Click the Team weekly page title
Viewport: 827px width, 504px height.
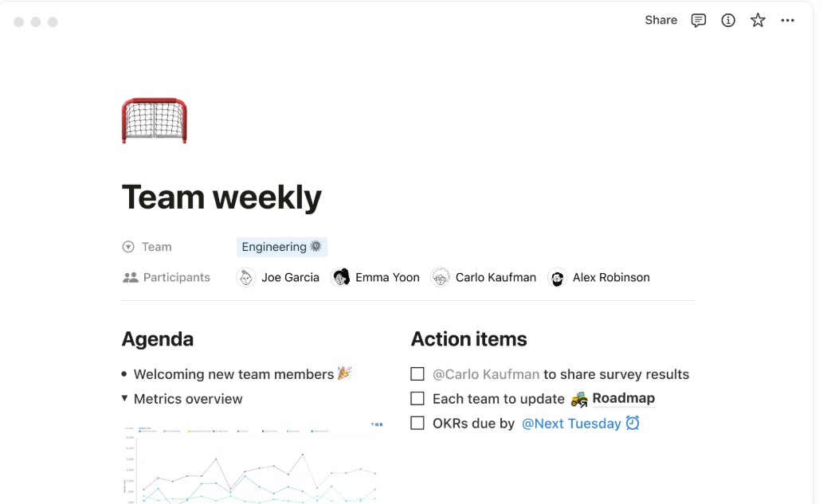click(221, 197)
